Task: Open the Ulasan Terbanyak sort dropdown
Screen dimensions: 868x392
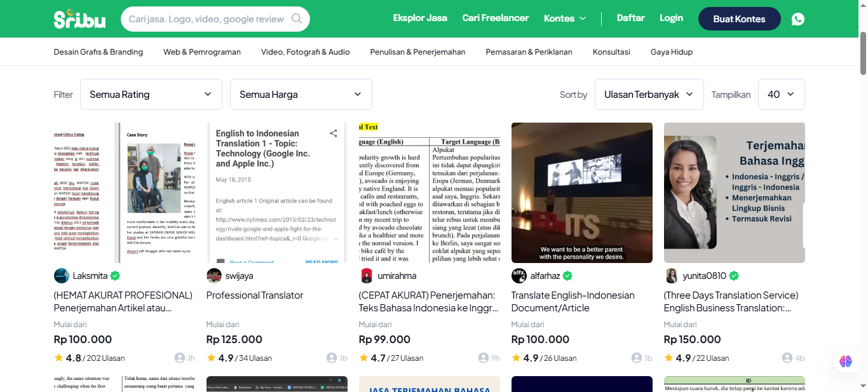Action: click(x=649, y=94)
